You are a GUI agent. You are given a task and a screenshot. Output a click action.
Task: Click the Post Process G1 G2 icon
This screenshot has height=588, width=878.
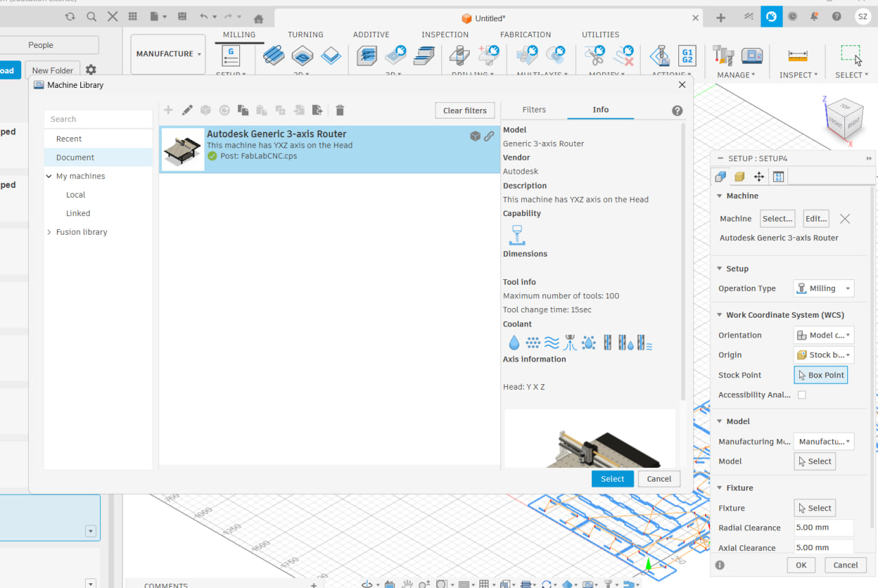click(687, 56)
